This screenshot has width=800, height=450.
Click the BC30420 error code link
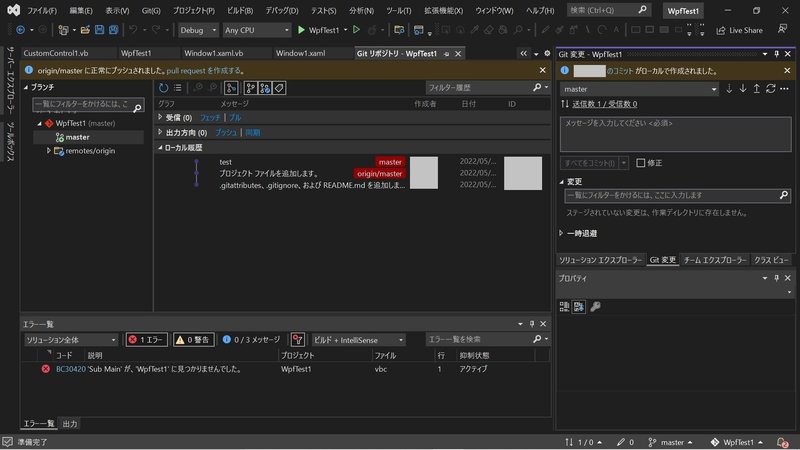pyautogui.click(x=70, y=369)
